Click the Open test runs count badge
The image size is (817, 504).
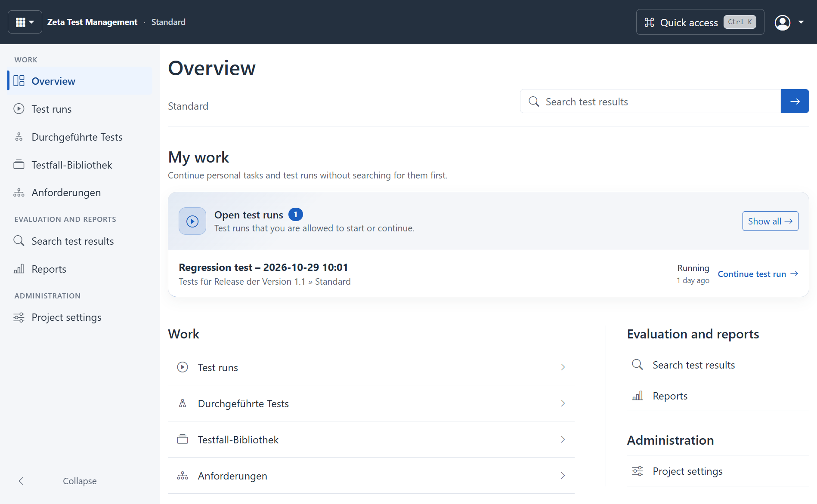coord(296,214)
